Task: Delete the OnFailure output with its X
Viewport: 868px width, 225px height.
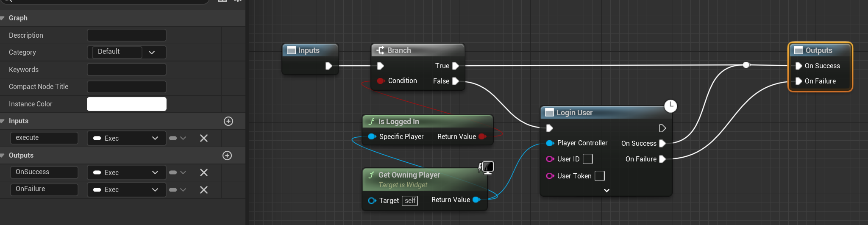Action: tap(204, 190)
